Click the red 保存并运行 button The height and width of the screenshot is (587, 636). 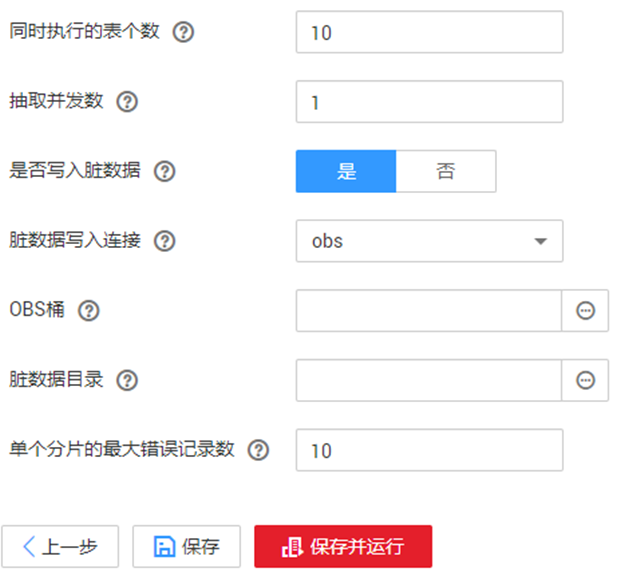click(343, 546)
